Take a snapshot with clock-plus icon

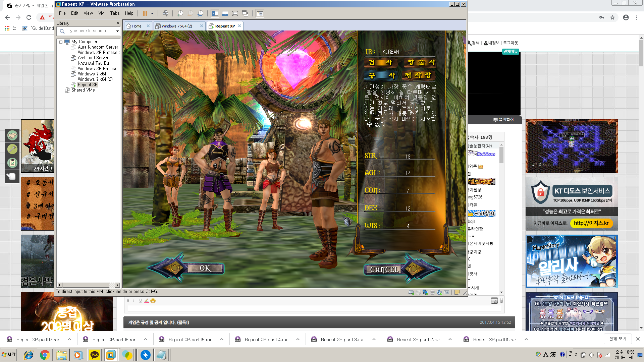pos(180,13)
